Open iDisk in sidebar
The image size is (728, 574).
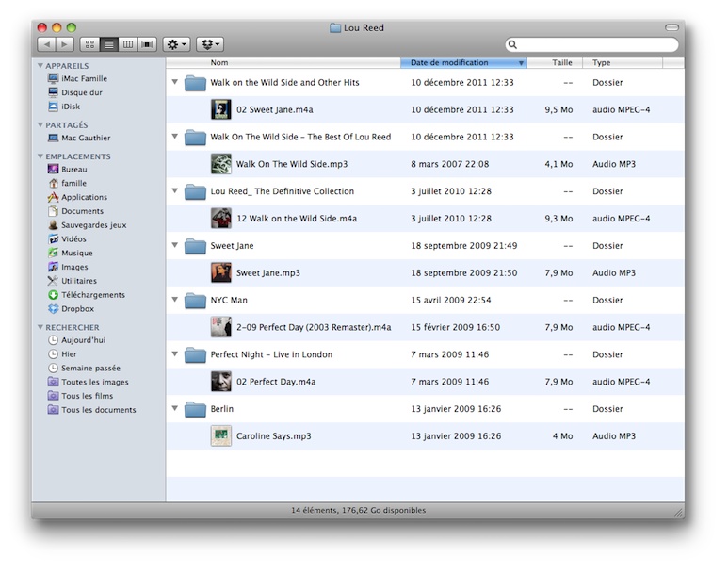coord(64,107)
